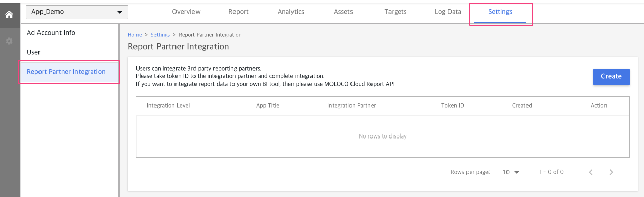644x197 pixels.
Task: Click the Home icon in the sidebar
Action: 9,14
